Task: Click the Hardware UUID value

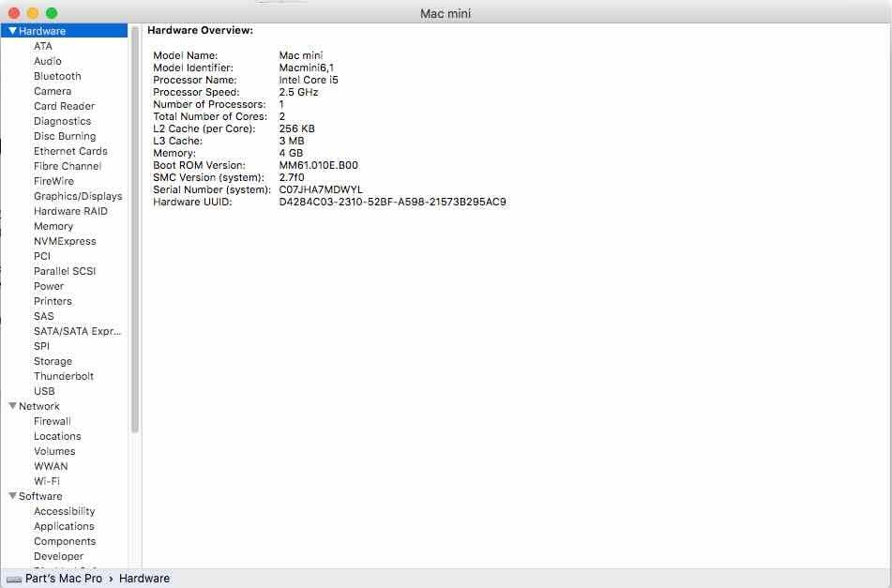Action: coord(392,202)
